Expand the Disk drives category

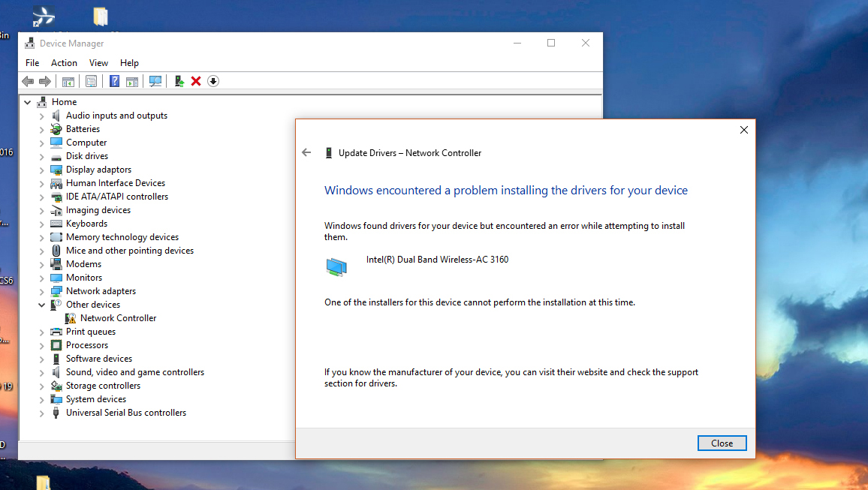[41, 157]
